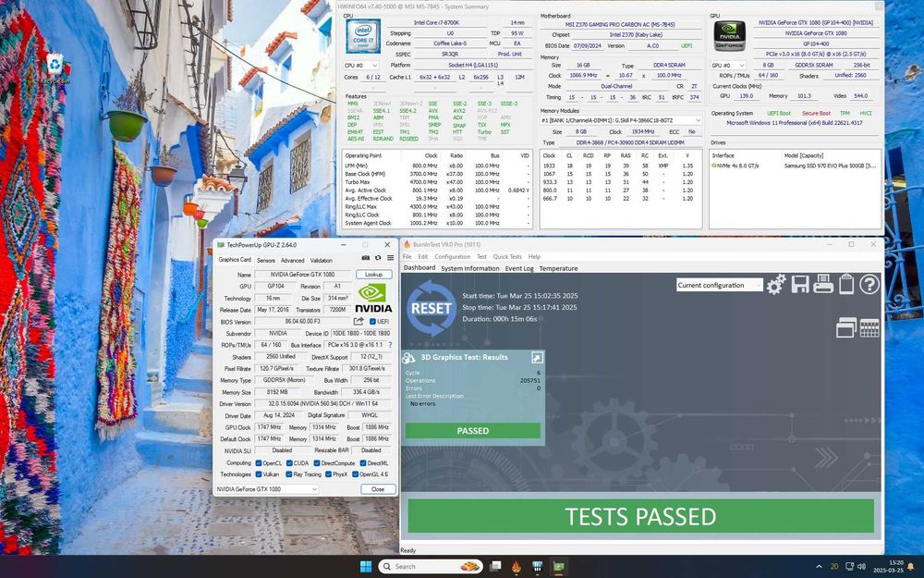Toggle the CUDA checkbox in GPU-Z

point(289,463)
